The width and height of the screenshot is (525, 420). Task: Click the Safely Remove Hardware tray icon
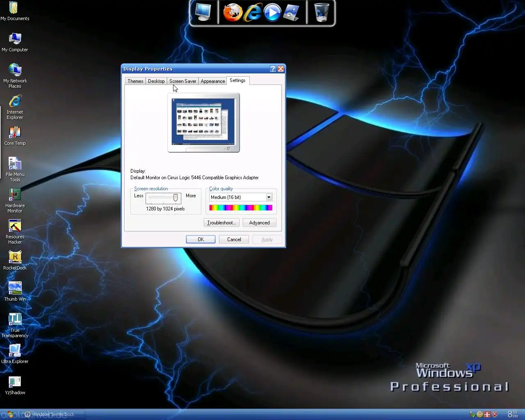(472, 414)
